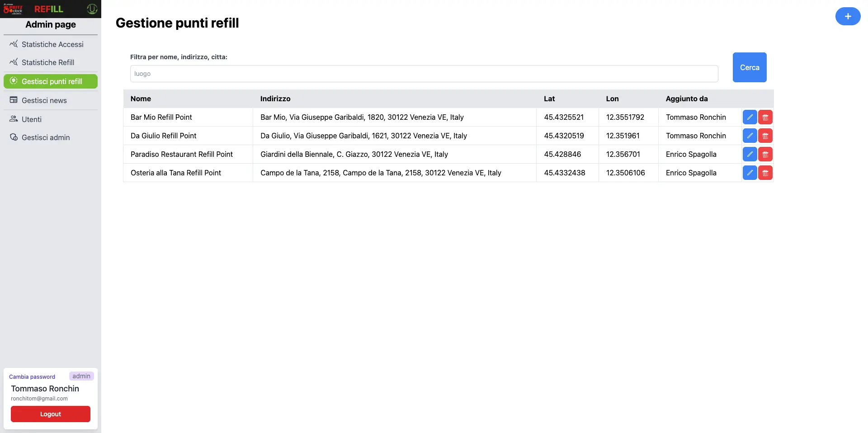Image resolution: width=868 pixels, height=433 pixels.
Task: Edit the Bar Mio Refill Point entry
Action: pos(750,117)
